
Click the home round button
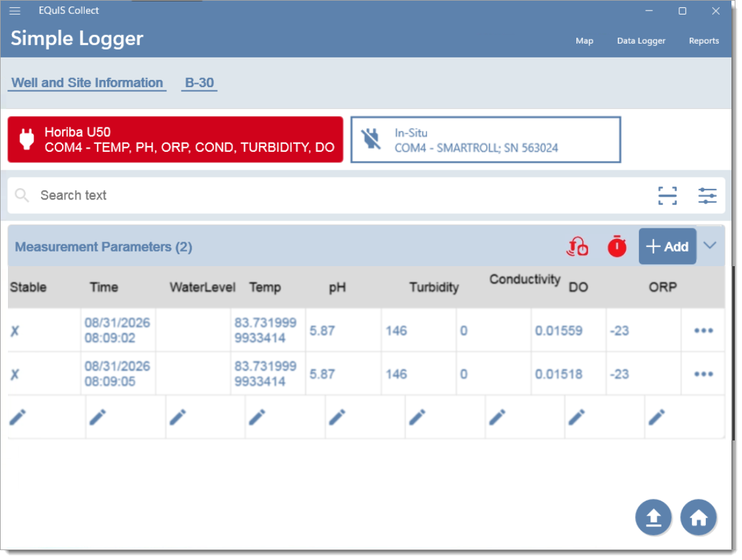click(698, 517)
